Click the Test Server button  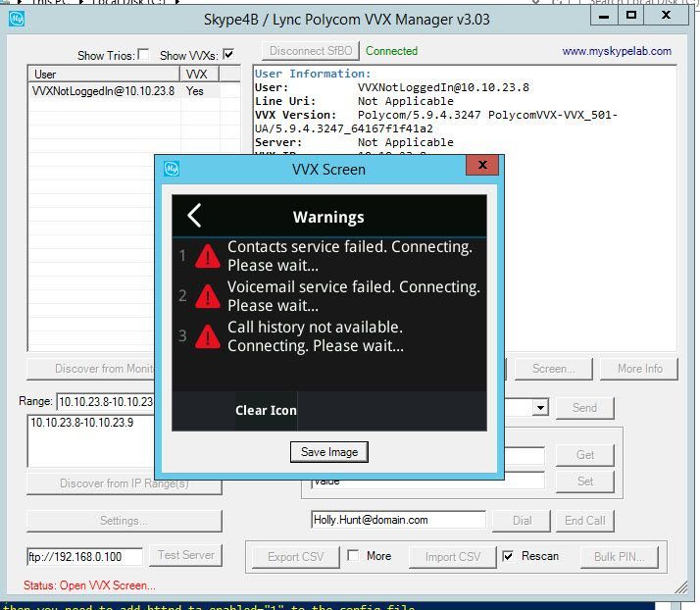coord(185,555)
